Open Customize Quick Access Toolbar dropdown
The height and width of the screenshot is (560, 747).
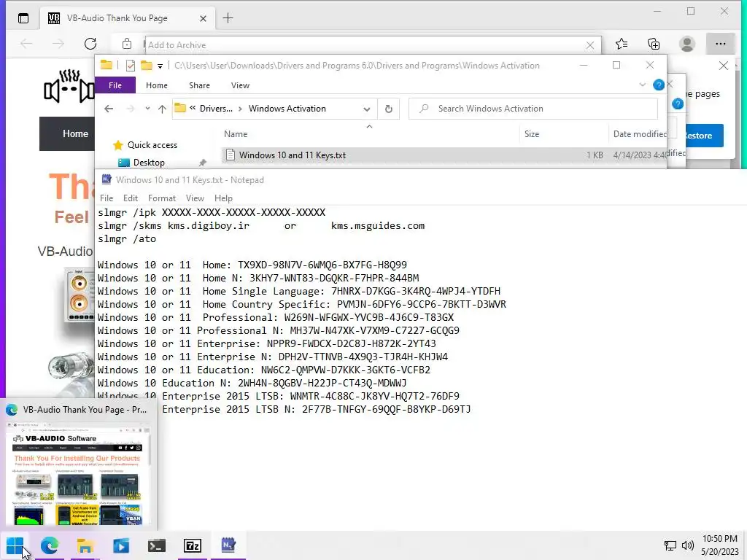coord(160,66)
